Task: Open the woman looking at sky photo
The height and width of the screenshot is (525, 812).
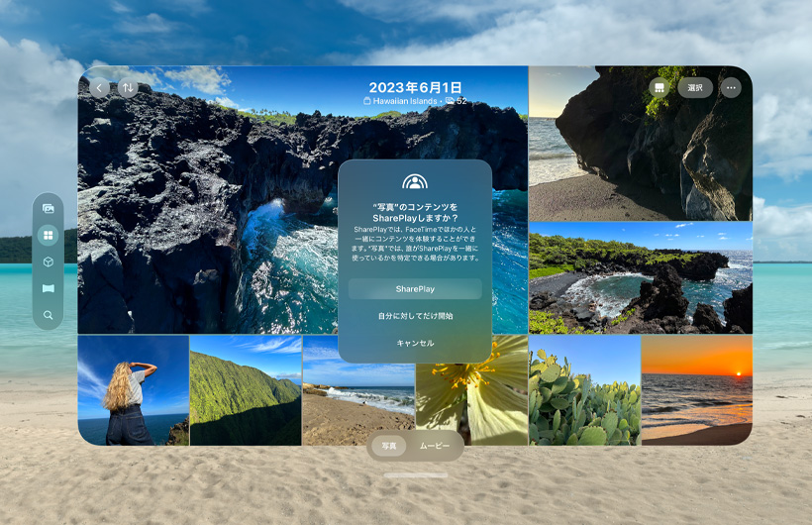Action: (133, 390)
